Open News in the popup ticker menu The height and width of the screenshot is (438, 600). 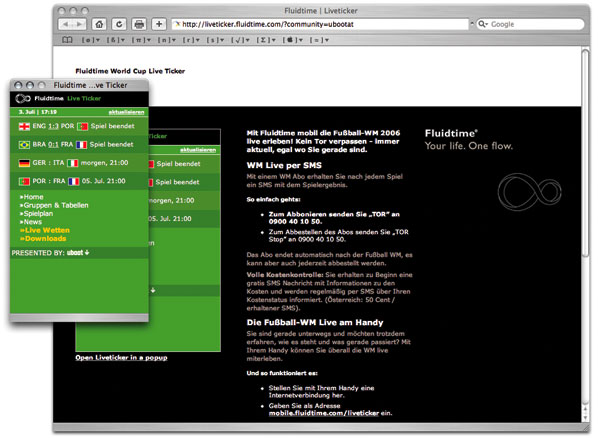click(31, 222)
